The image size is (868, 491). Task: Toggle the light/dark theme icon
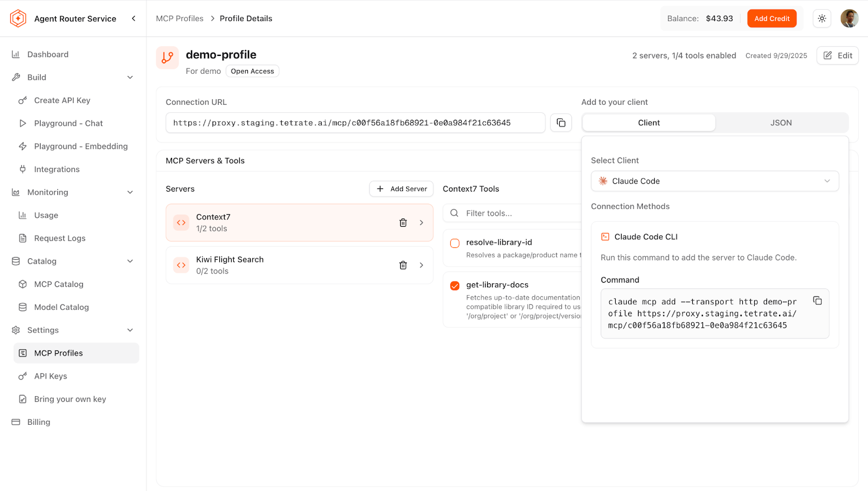pyautogui.click(x=822, y=18)
